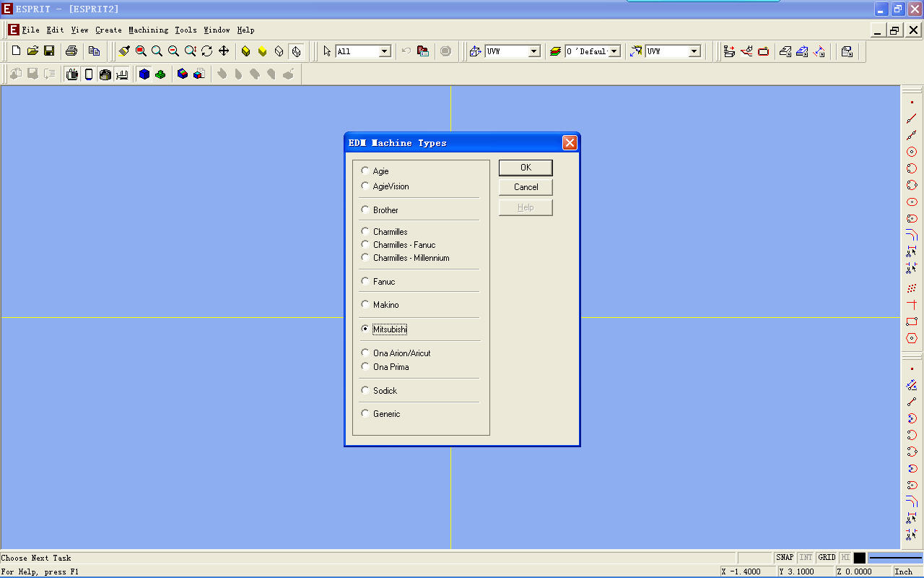Image resolution: width=924 pixels, height=578 pixels.
Task: Toggle INT mode in status bar
Action: [x=806, y=558]
